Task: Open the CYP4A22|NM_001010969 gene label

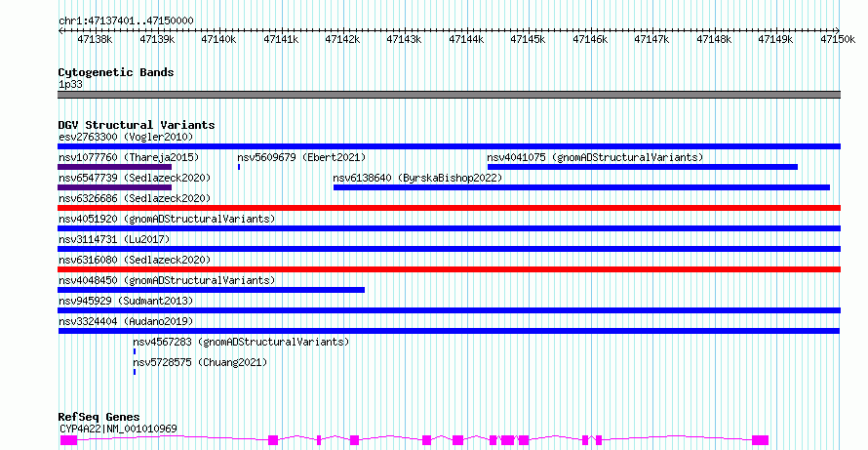Action: 118,429
